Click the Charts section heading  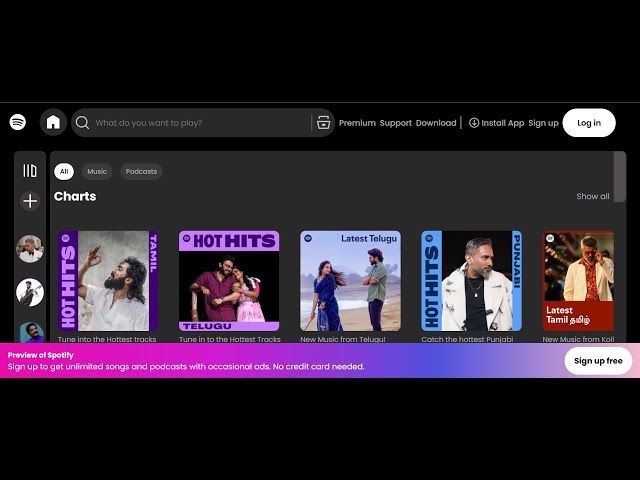point(75,196)
